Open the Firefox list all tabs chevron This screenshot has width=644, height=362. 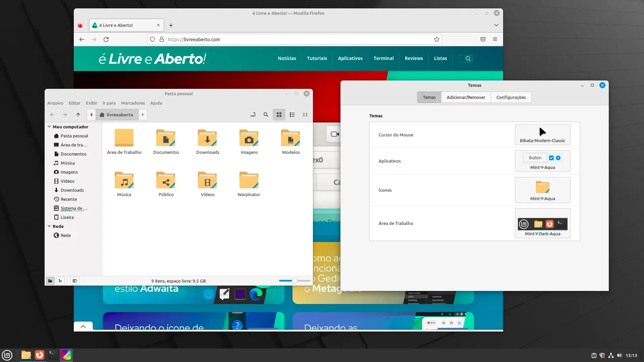pyautogui.click(x=496, y=25)
